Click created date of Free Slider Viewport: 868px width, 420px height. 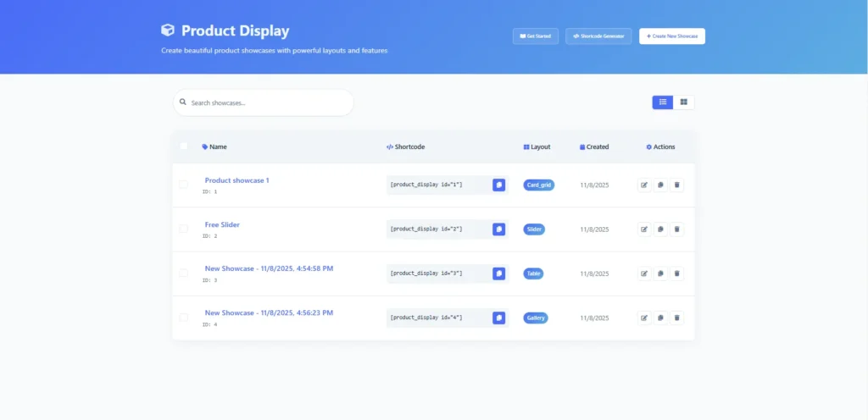tap(594, 229)
